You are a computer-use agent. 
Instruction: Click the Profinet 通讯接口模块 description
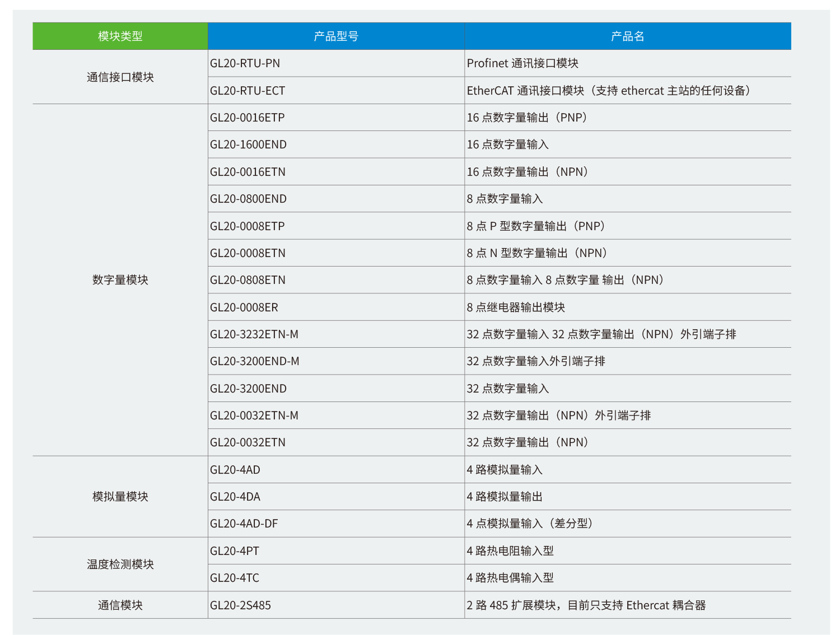click(522, 63)
